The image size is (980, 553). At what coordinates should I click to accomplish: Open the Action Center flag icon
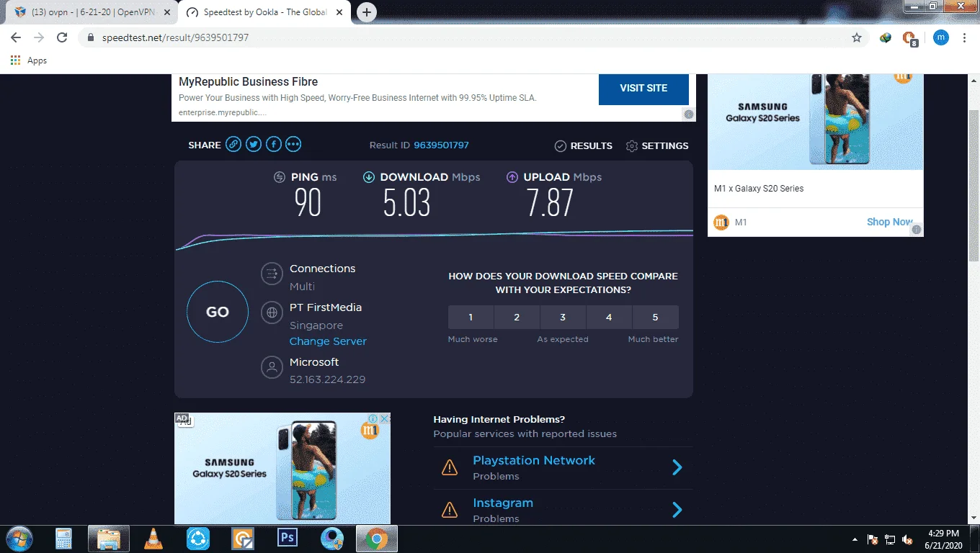tap(872, 539)
